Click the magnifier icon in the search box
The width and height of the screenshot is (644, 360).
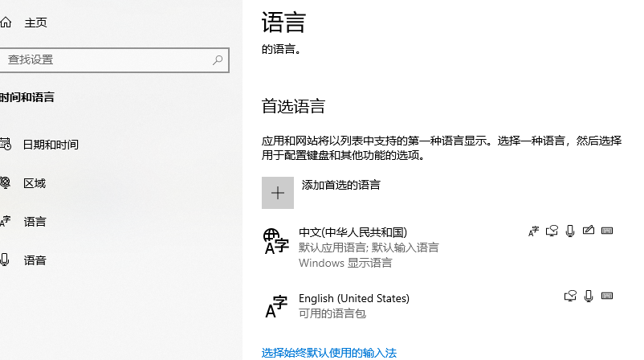218,59
